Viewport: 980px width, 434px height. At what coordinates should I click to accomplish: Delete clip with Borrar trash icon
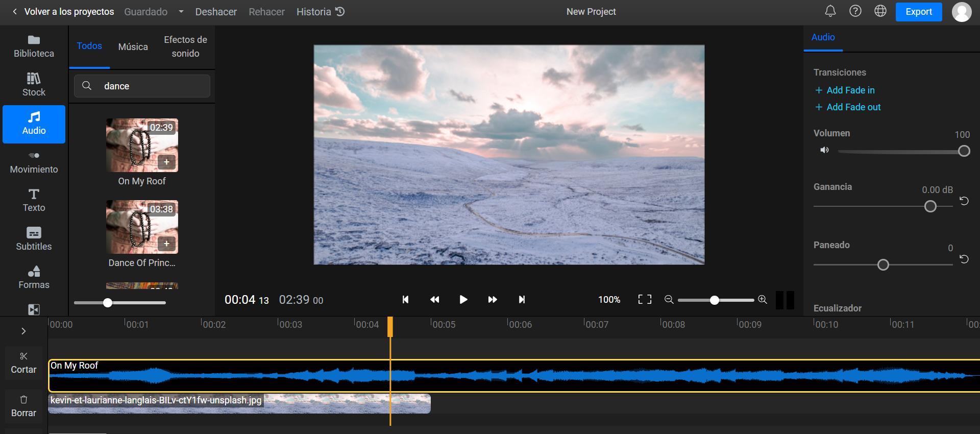(23, 406)
